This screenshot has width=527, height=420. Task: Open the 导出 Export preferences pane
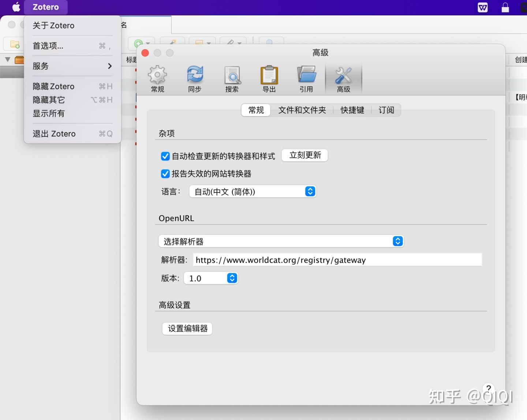[269, 79]
